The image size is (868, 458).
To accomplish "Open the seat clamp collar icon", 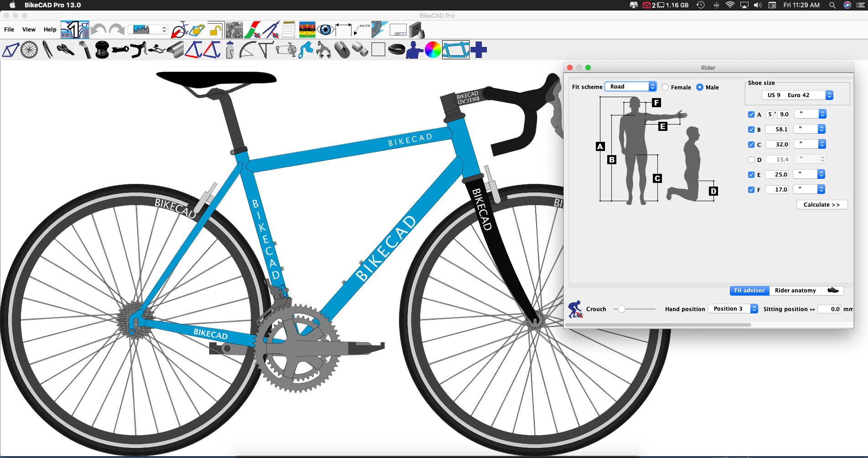I will click(x=397, y=50).
